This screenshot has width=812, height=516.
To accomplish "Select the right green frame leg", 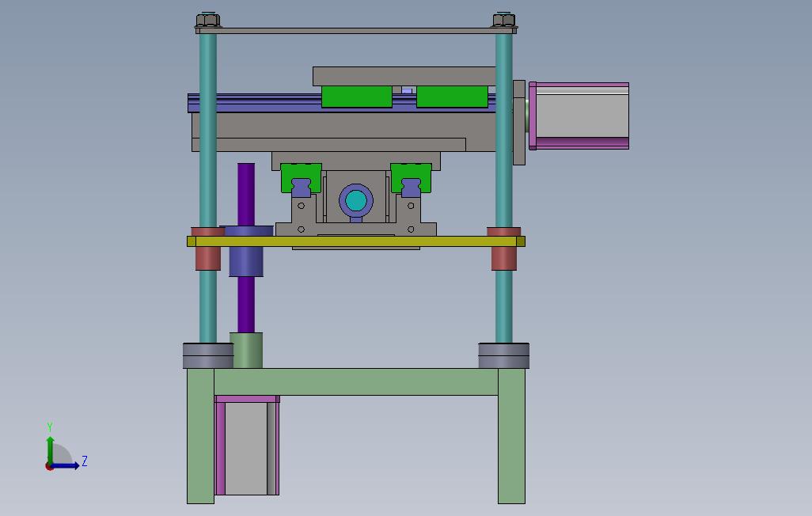I will click(511, 436).
